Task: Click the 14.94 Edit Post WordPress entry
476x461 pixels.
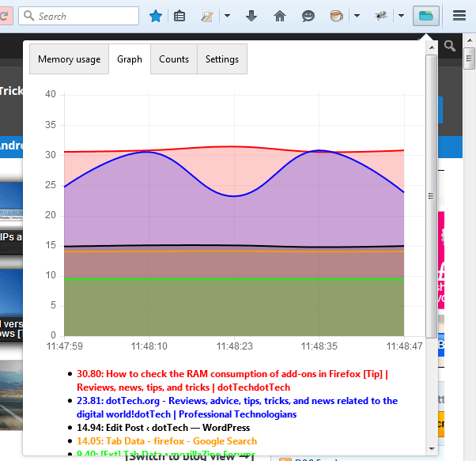Action: tap(164, 428)
